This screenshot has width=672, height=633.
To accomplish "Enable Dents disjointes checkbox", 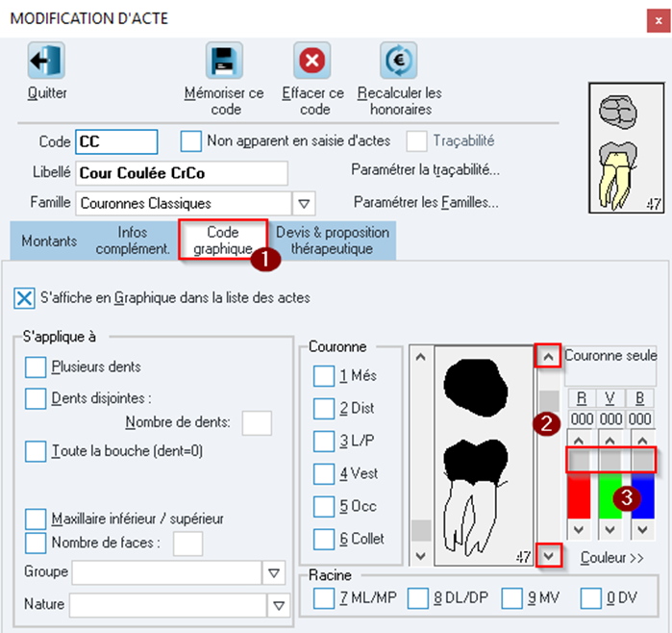I will (x=36, y=398).
